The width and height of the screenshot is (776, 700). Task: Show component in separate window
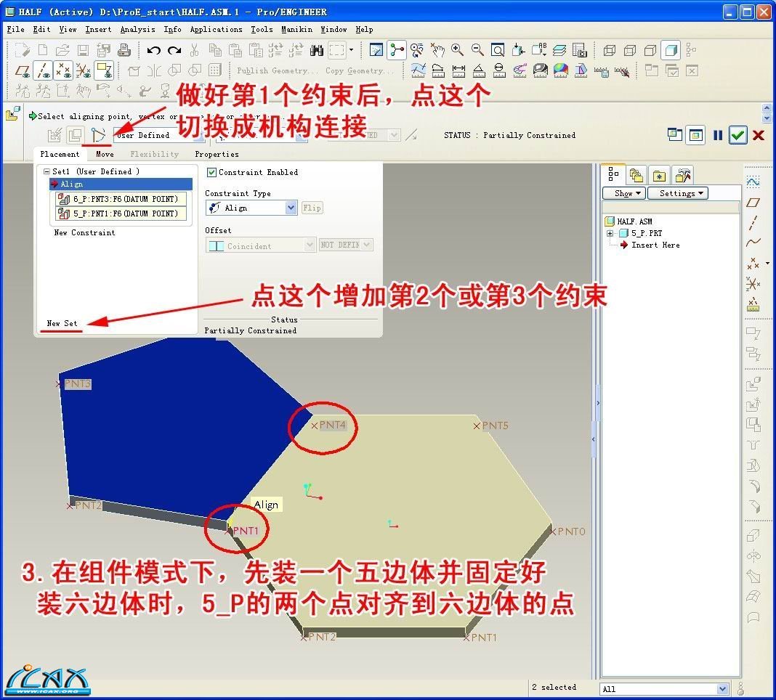click(675, 134)
